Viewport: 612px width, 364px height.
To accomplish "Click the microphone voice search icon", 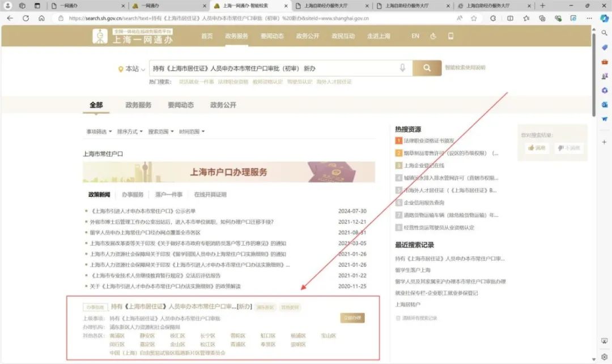I will click(402, 68).
